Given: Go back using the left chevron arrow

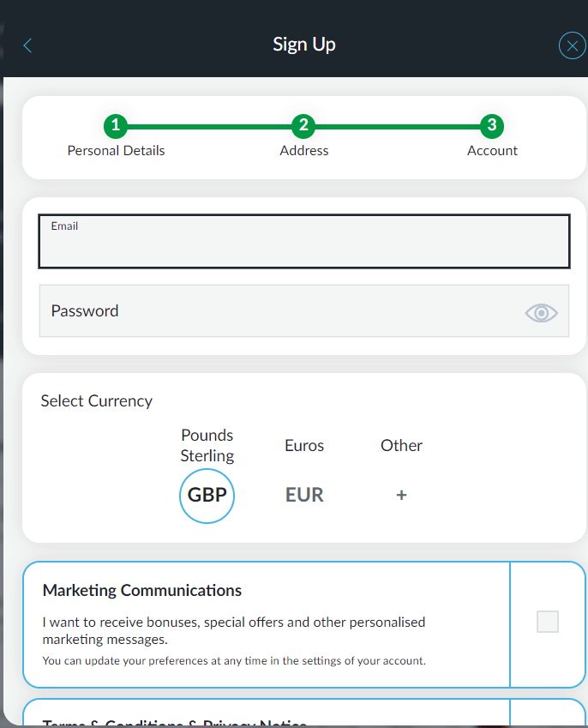Looking at the screenshot, I should 27,45.
